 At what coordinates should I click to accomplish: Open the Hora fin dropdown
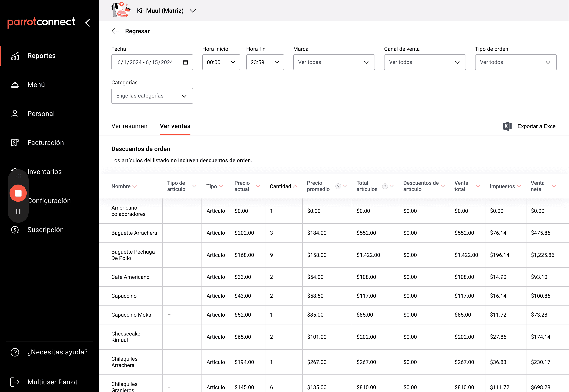pyautogui.click(x=265, y=62)
